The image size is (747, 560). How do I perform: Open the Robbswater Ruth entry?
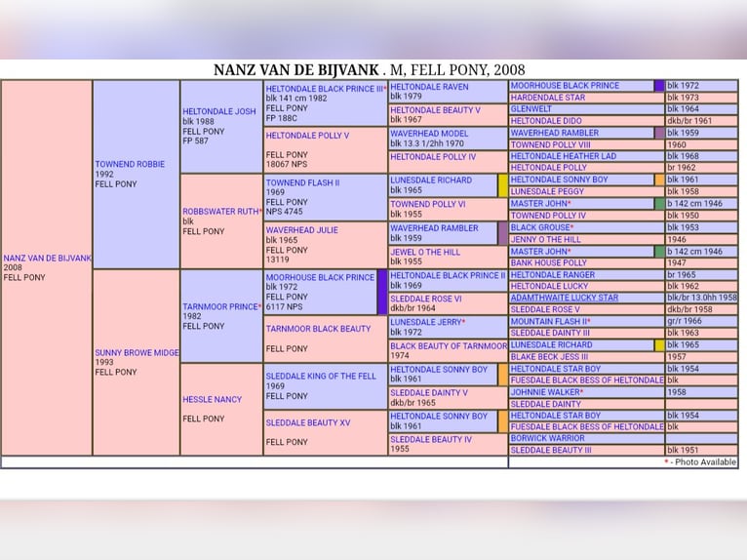[x=220, y=211]
